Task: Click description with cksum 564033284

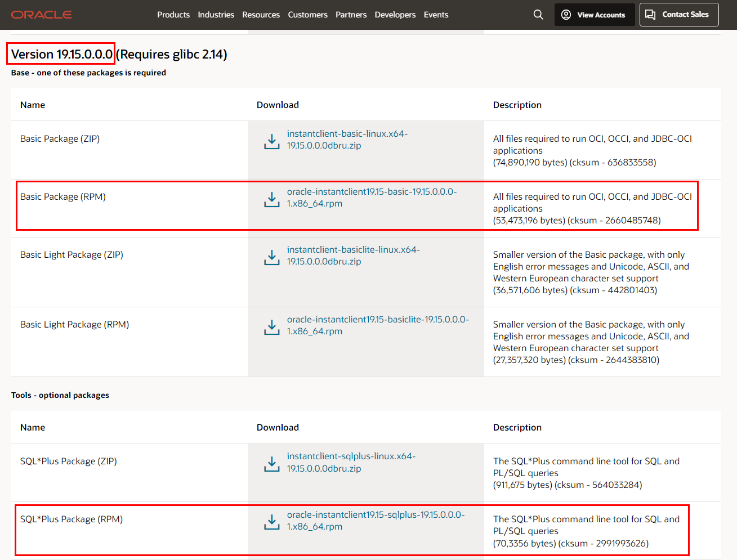Action: (586, 473)
